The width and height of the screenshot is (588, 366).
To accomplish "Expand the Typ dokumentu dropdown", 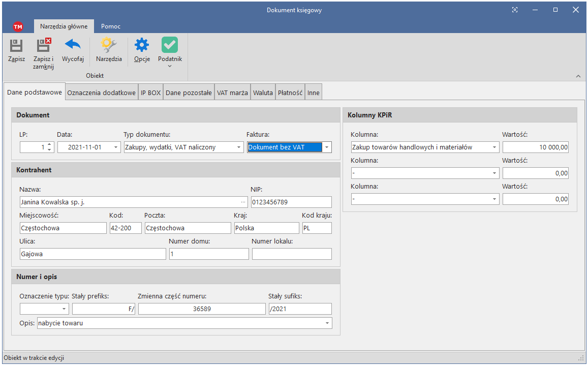I will point(239,147).
